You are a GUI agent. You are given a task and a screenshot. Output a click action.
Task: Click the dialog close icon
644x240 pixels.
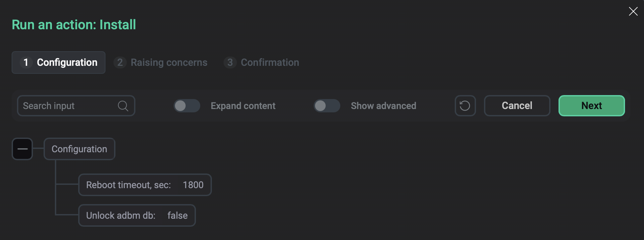633,11
